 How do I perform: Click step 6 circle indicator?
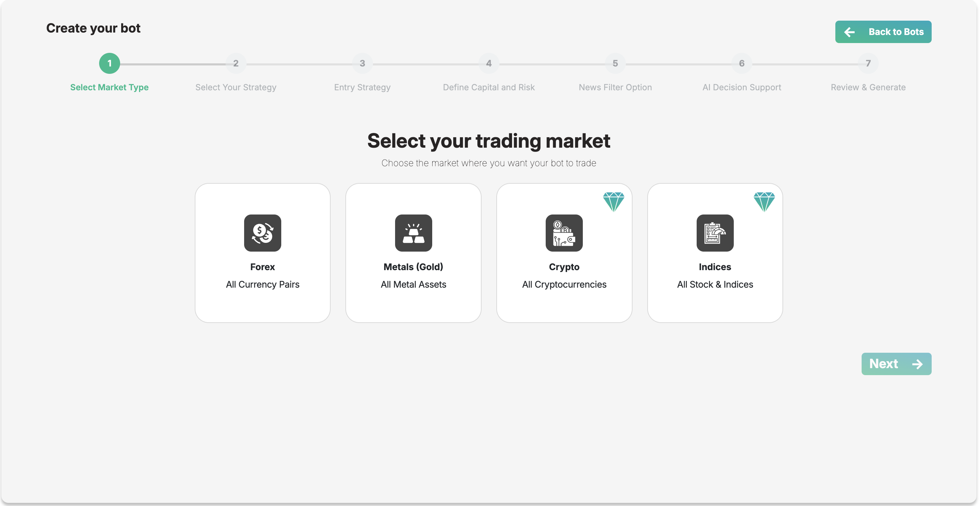(741, 63)
